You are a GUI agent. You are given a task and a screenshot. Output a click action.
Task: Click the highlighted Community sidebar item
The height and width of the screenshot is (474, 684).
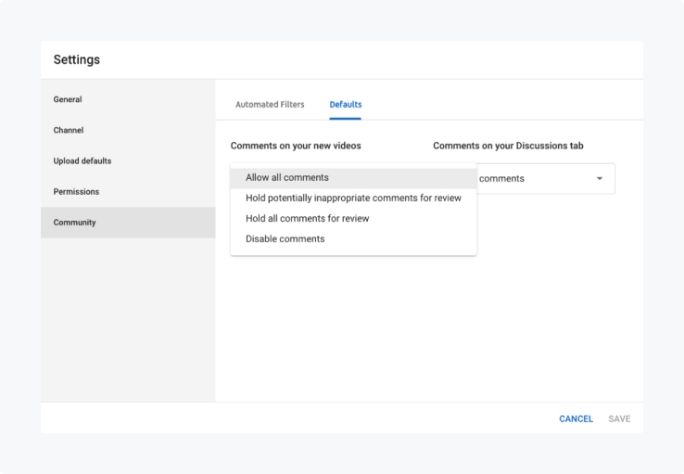pos(75,222)
